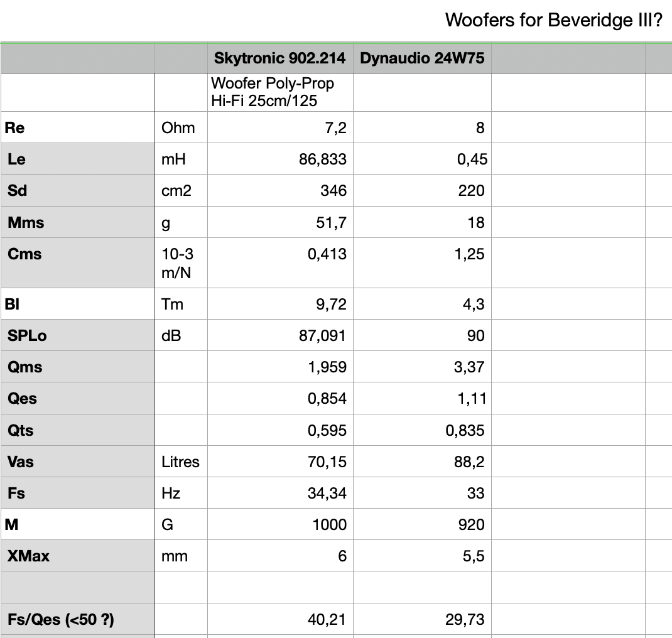Select the Vas row label

pos(78,461)
